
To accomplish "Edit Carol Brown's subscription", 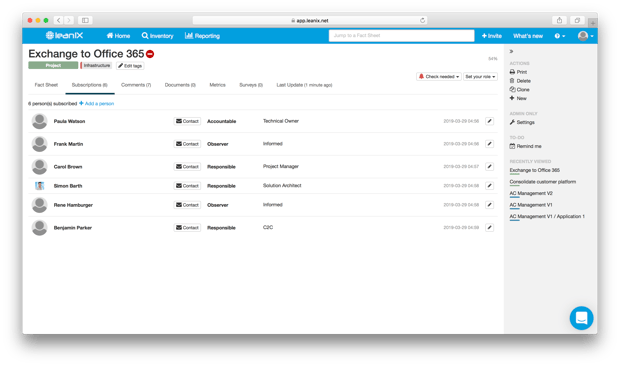I will 490,166.
